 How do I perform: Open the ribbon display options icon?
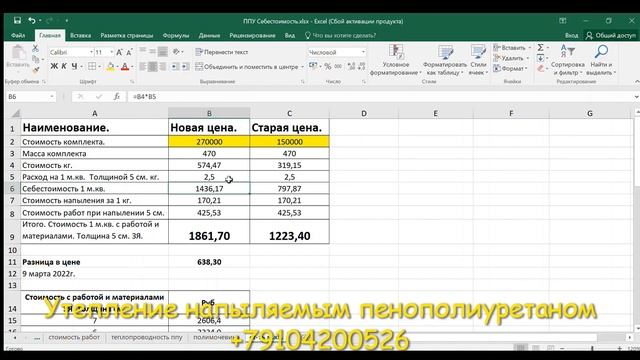[562, 21]
